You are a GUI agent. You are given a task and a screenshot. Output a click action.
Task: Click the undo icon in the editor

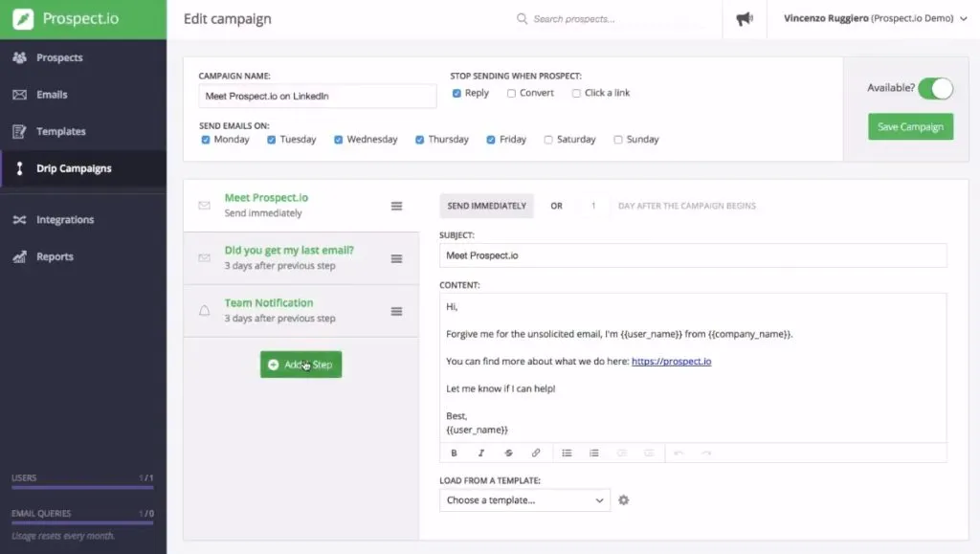(679, 453)
